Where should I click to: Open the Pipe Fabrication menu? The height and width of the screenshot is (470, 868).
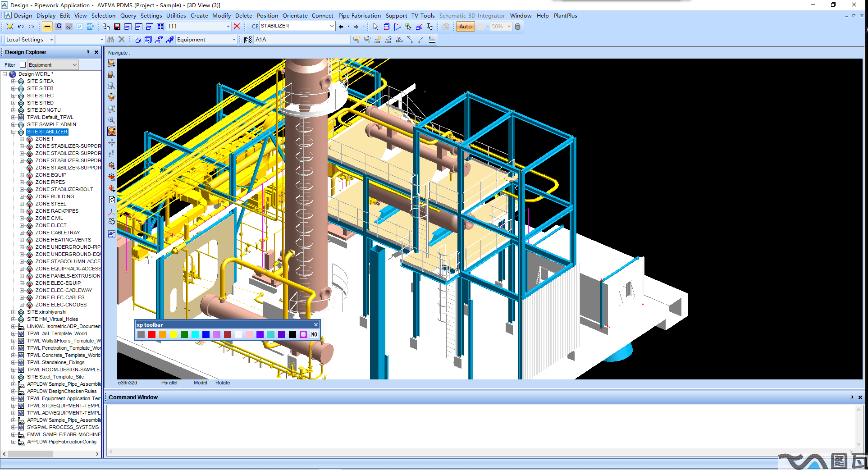pyautogui.click(x=359, y=15)
